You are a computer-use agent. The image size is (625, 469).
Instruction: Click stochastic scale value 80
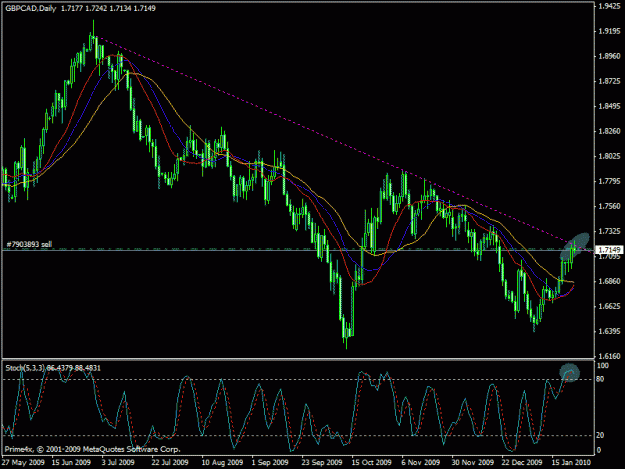[x=600, y=379]
